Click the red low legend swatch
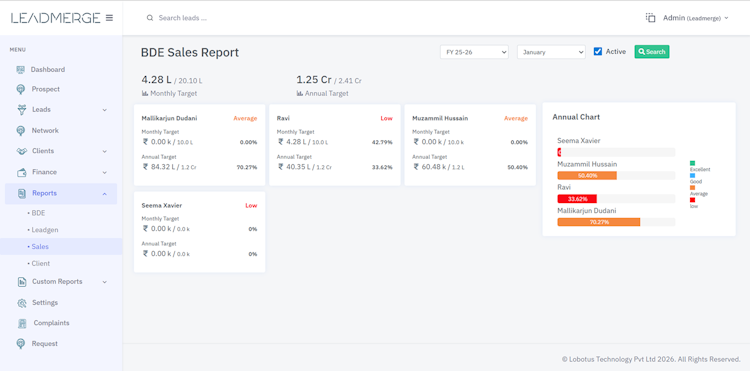Viewport: 750px width, 371px height. [693, 200]
